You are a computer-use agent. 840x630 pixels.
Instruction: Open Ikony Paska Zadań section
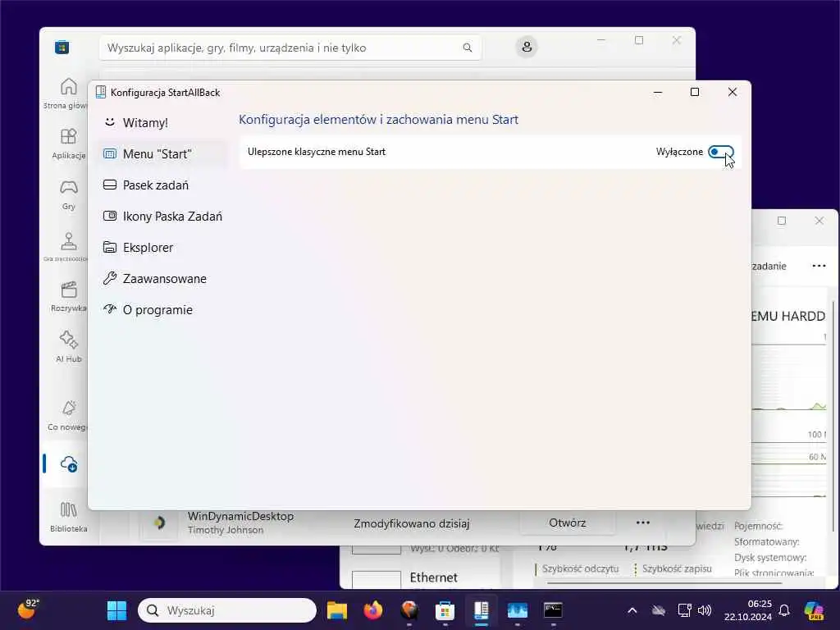click(162, 217)
